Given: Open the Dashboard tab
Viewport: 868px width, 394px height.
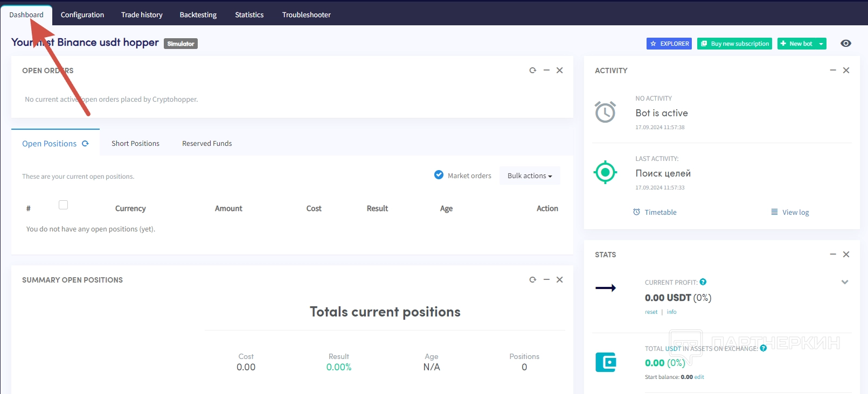Looking at the screenshot, I should (26, 15).
